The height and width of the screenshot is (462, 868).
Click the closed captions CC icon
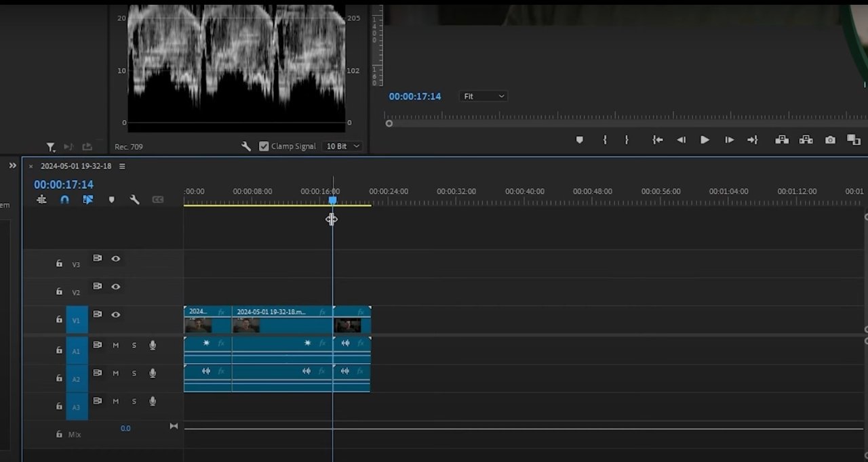(x=158, y=199)
